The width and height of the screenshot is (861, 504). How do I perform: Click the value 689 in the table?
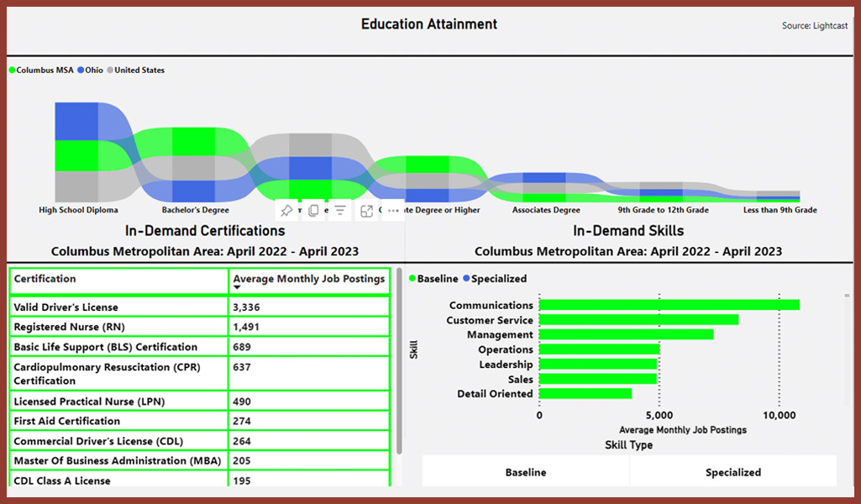pos(242,347)
